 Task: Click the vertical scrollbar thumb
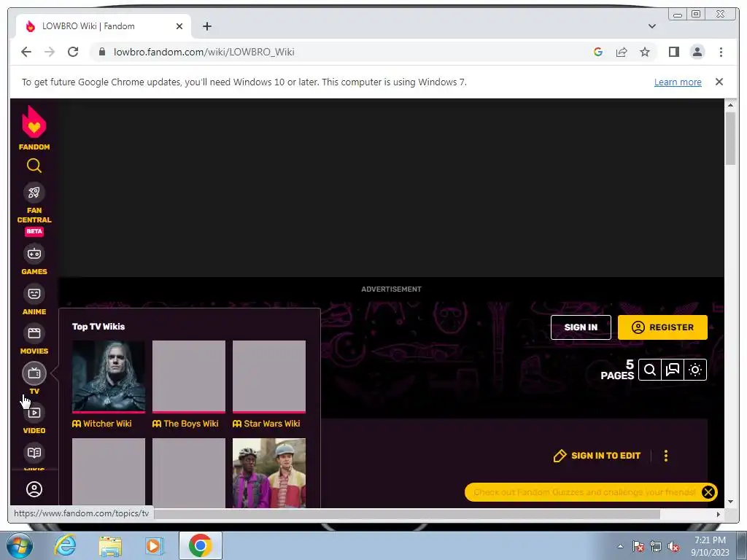[x=730, y=138]
